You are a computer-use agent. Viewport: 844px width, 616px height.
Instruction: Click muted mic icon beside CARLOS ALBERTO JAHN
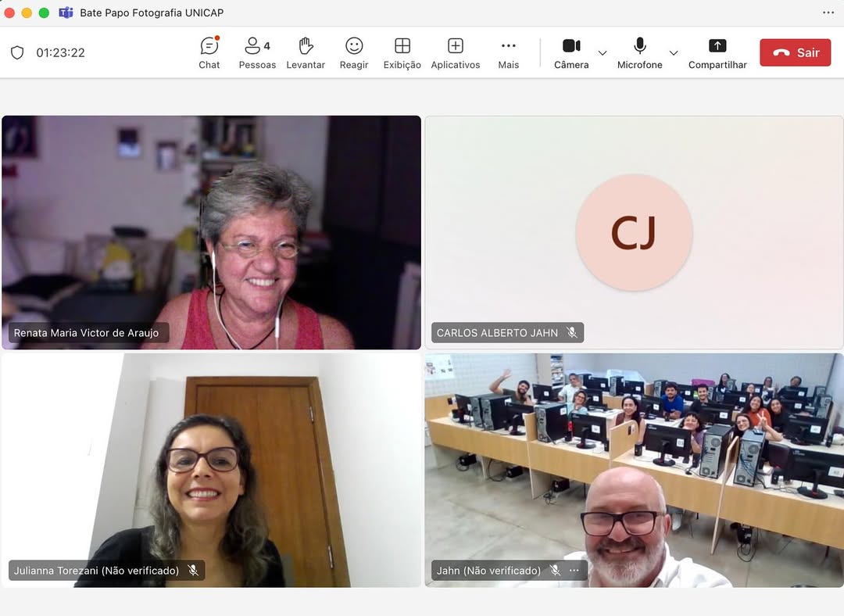tap(571, 333)
